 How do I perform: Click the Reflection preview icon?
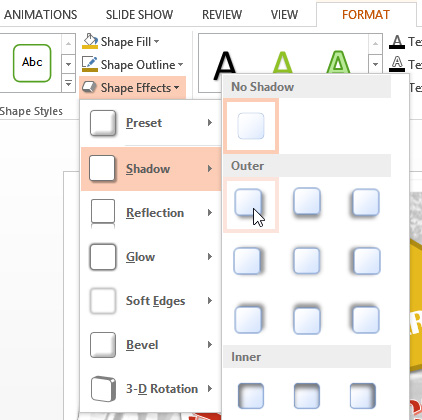coord(103,214)
